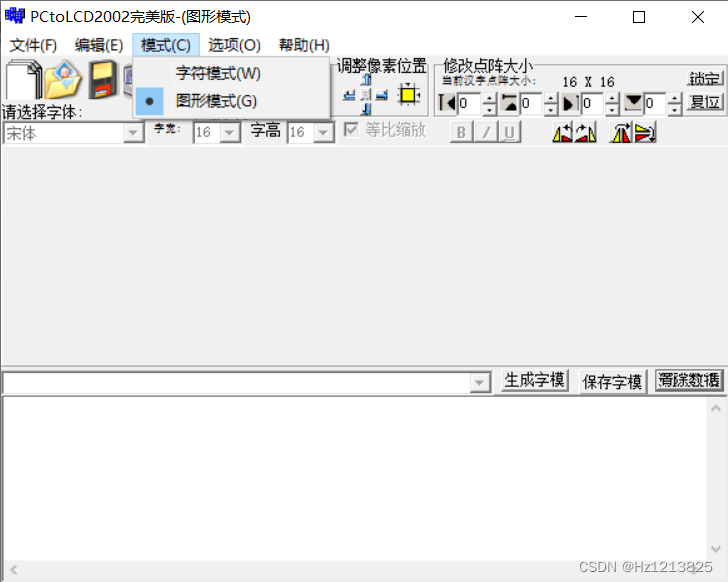Shift pixels left with blue left arrow
Screen dimensions: 728x582
point(349,96)
